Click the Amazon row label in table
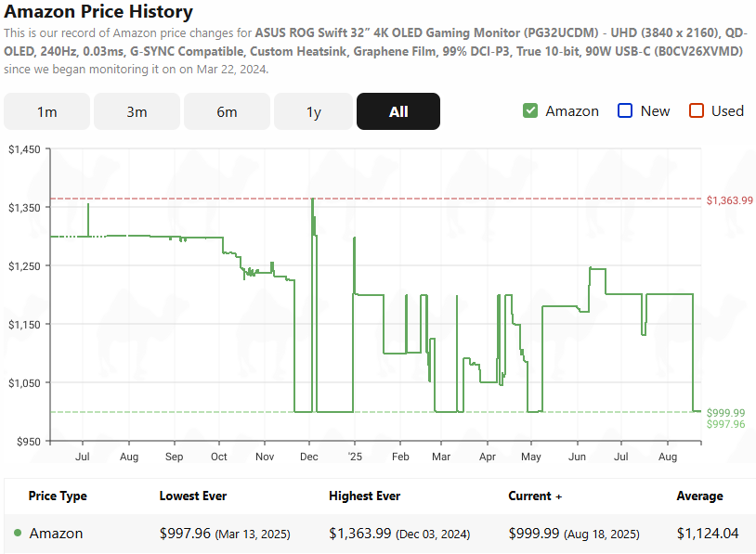756x554 pixels. tap(56, 534)
